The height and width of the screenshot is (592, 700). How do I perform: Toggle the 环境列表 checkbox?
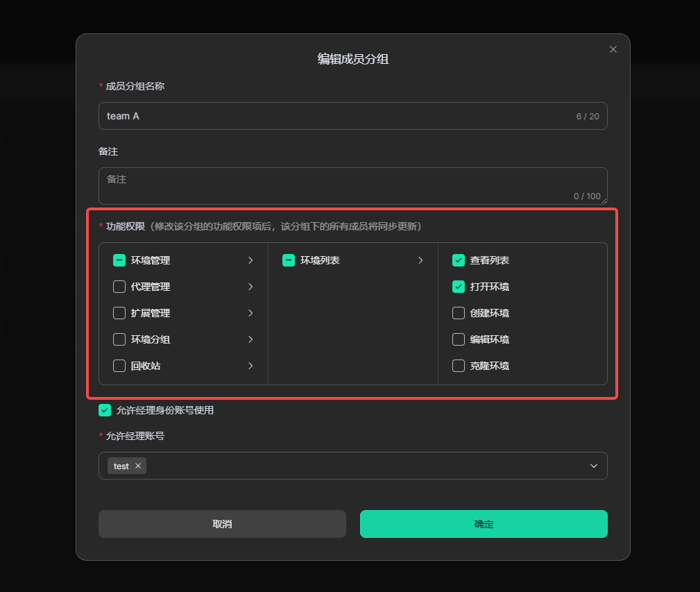coord(289,261)
